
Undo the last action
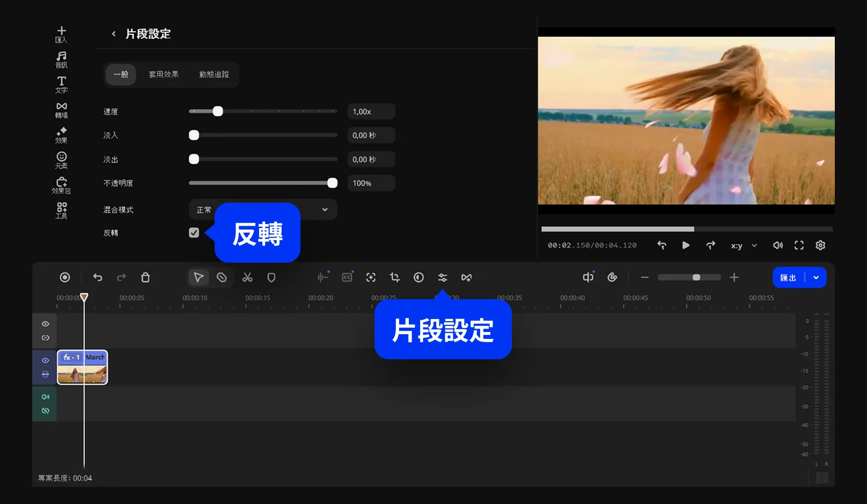point(98,277)
